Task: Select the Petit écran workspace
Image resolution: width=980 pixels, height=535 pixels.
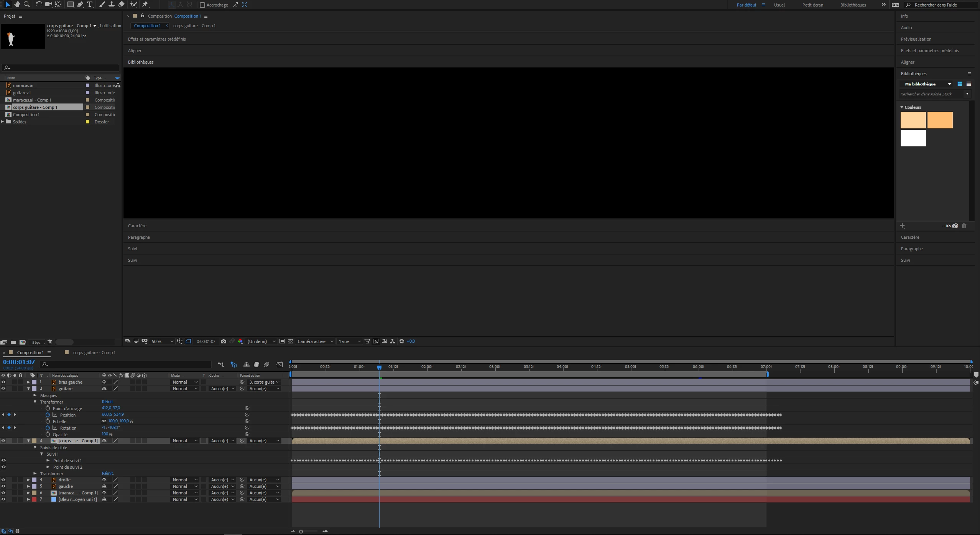Action: coord(812,5)
